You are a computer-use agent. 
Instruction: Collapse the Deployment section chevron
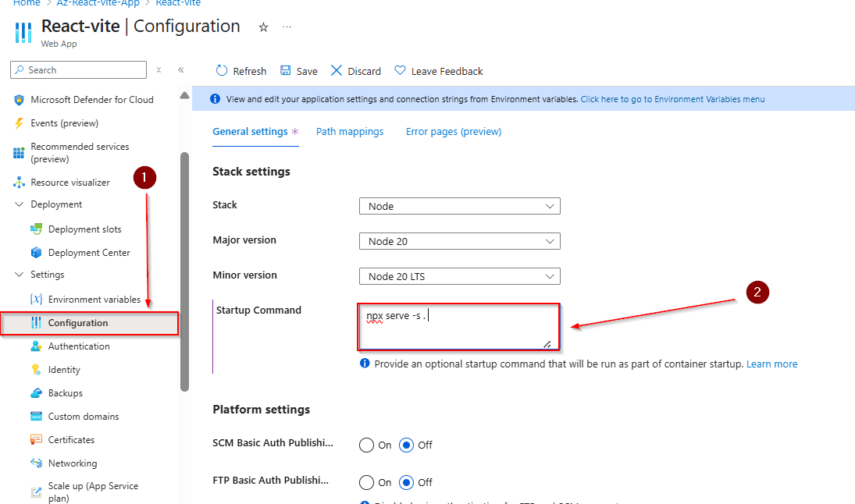click(19, 204)
